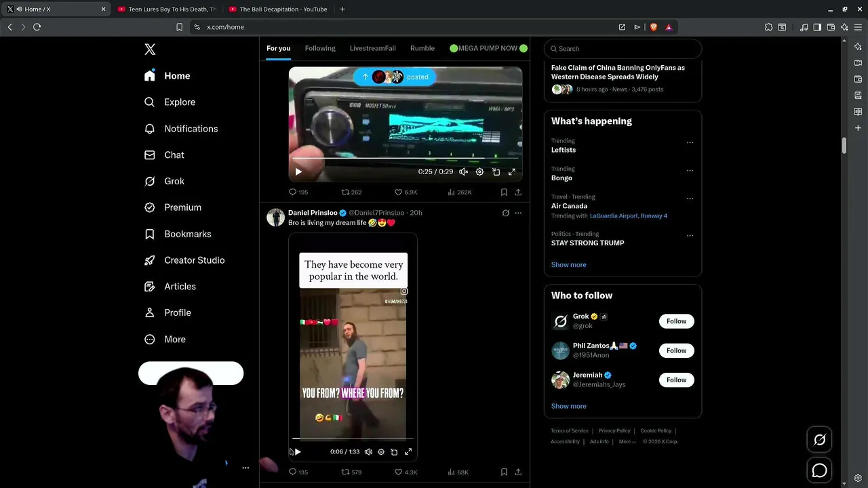Viewport: 868px width, 488px height.
Task: Click the Brave Shields icon
Action: pyautogui.click(x=654, y=27)
